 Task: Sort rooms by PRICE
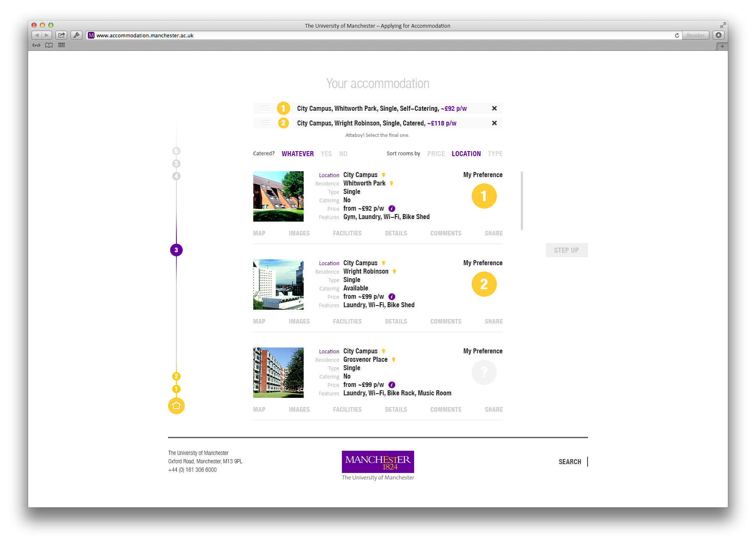436,154
